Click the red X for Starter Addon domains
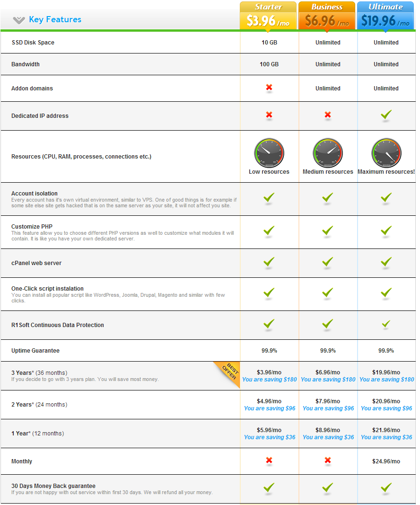The height and width of the screenshot is (505, 420). [x=269, y=88]
